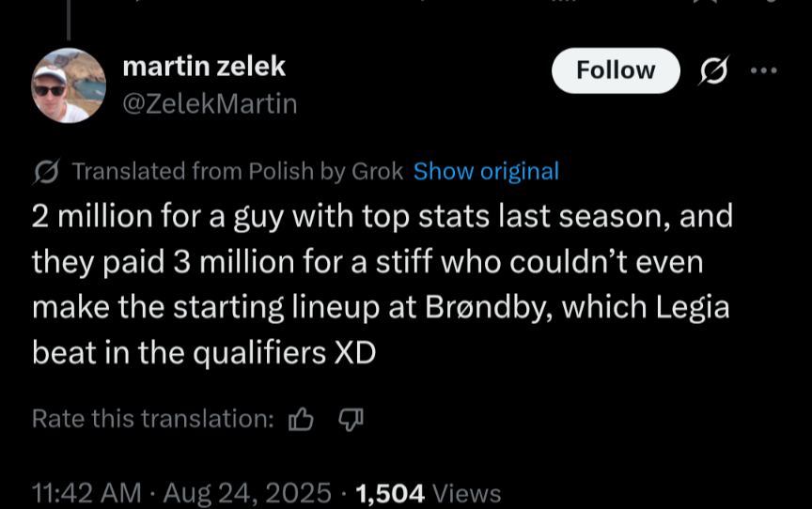Open martin zelek's profile picture
The width and height of the screenshot is (812, 509).
coord(69,85)
